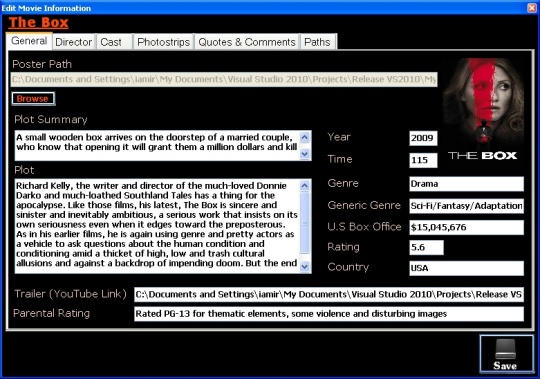This screenshot has height=379, width=540.
Task: Click the Trailer YouTube Link field
Action: pyautogui.click(x=329, y=295)
